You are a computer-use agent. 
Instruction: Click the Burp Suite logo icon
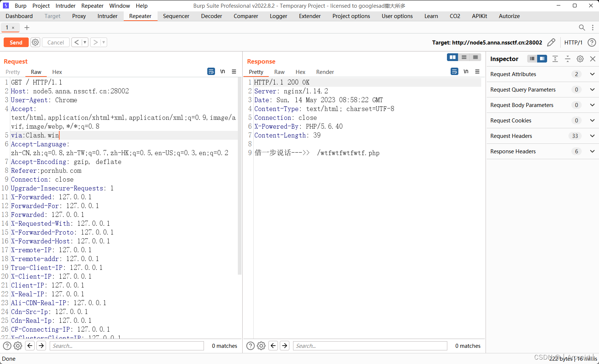pos(6,6)
